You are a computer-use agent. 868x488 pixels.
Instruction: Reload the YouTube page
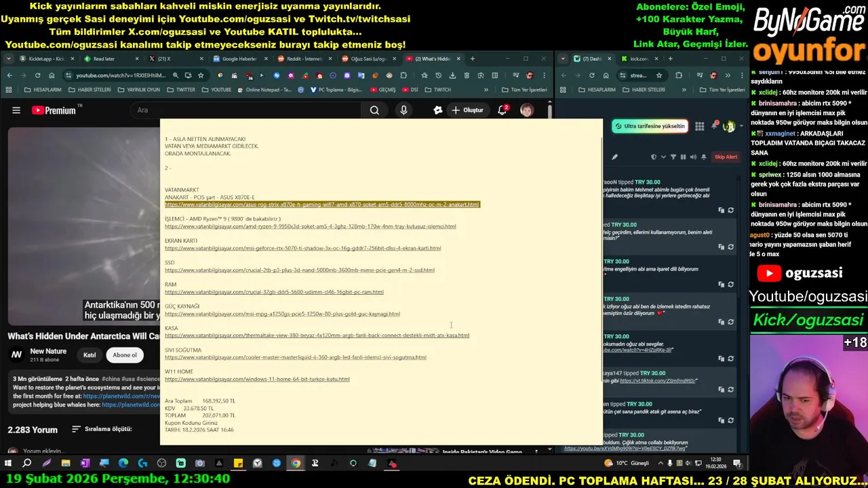click(37, 75)
